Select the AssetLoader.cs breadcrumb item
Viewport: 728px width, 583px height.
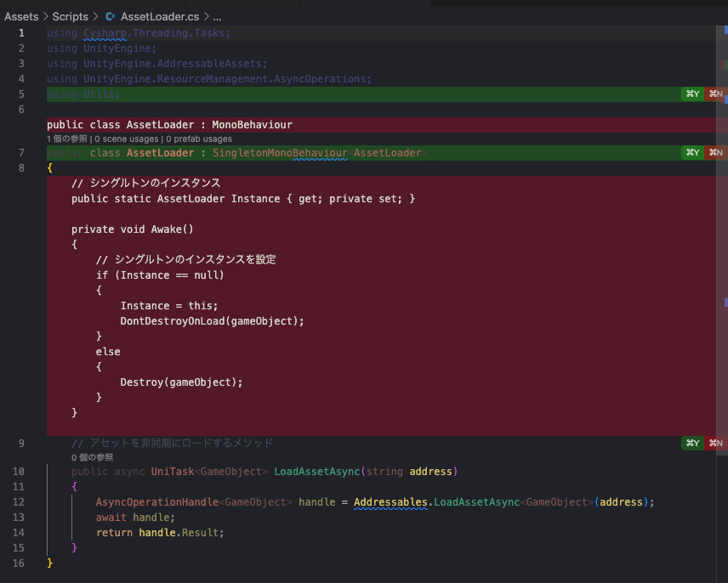tap(160, 17)
